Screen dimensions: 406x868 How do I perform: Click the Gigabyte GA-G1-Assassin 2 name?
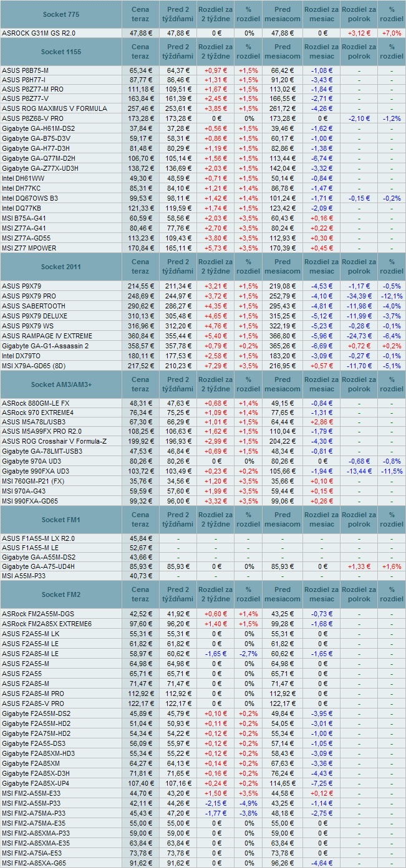[46, 346]
